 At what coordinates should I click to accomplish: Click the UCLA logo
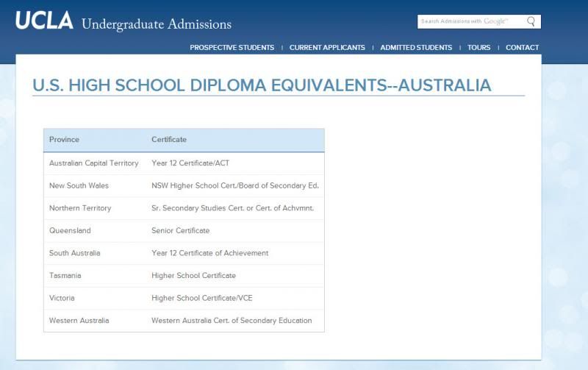click(x=44, y=21)
